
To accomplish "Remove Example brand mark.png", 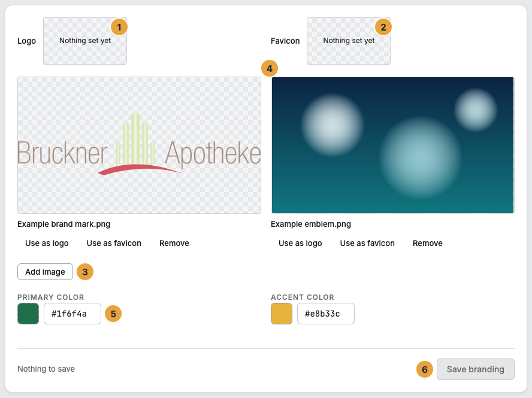I will [174, 243].
